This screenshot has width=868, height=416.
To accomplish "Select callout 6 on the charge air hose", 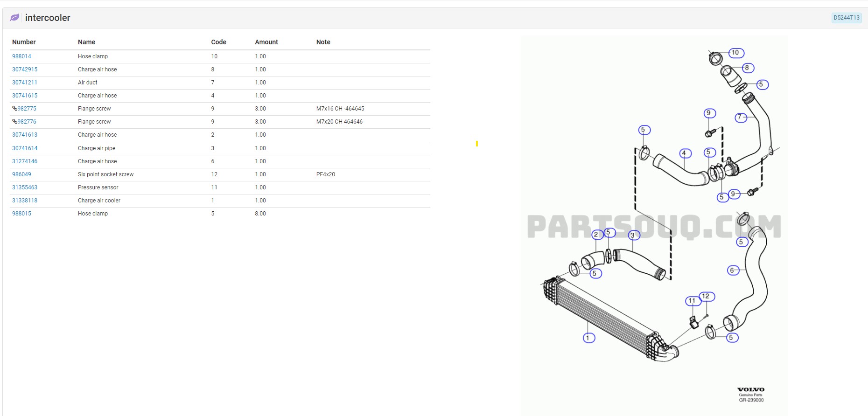I will 733,270.
